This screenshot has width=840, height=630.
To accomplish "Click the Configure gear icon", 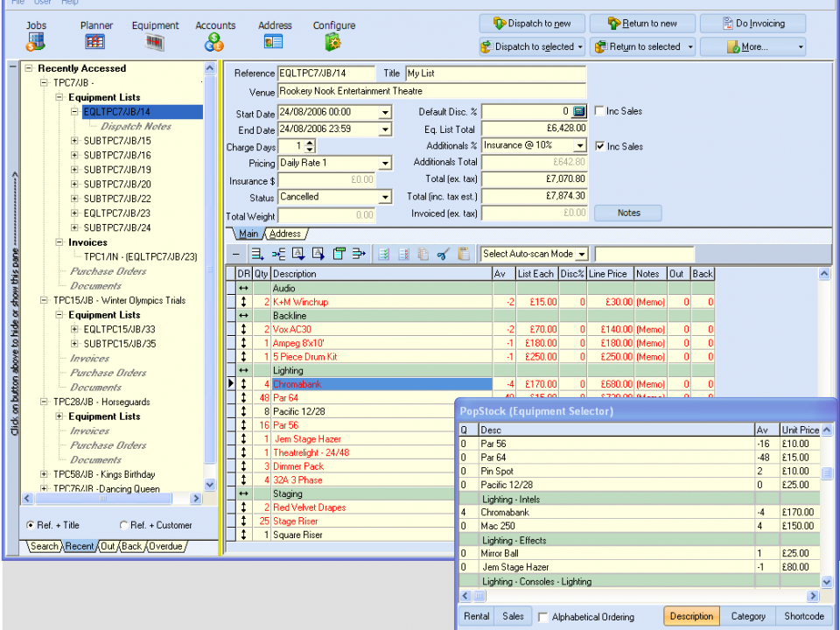I will [333, 41].
